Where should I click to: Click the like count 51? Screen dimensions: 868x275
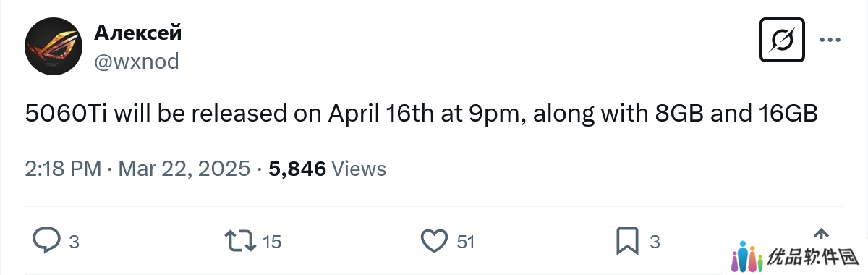click(466, 242)
